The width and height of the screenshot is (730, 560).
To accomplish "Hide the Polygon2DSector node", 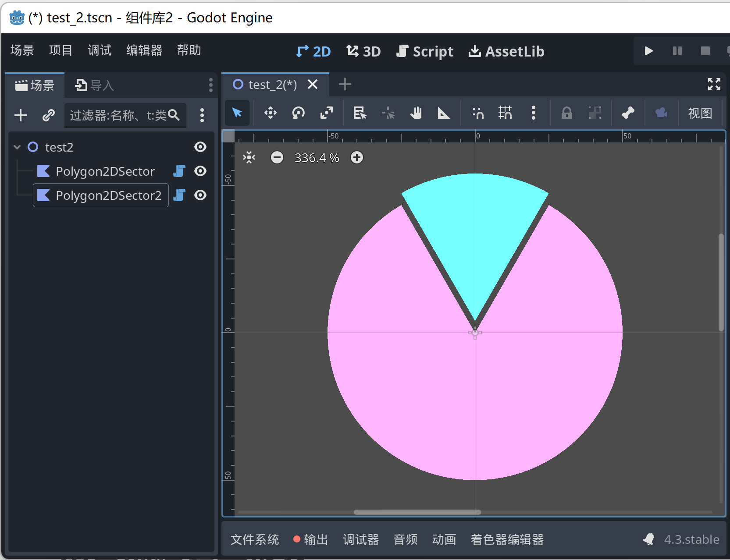I will click(x=200, y=171).
